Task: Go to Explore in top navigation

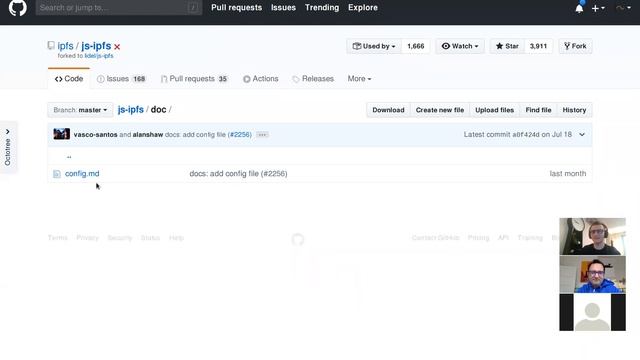Action: pos(362,7)
